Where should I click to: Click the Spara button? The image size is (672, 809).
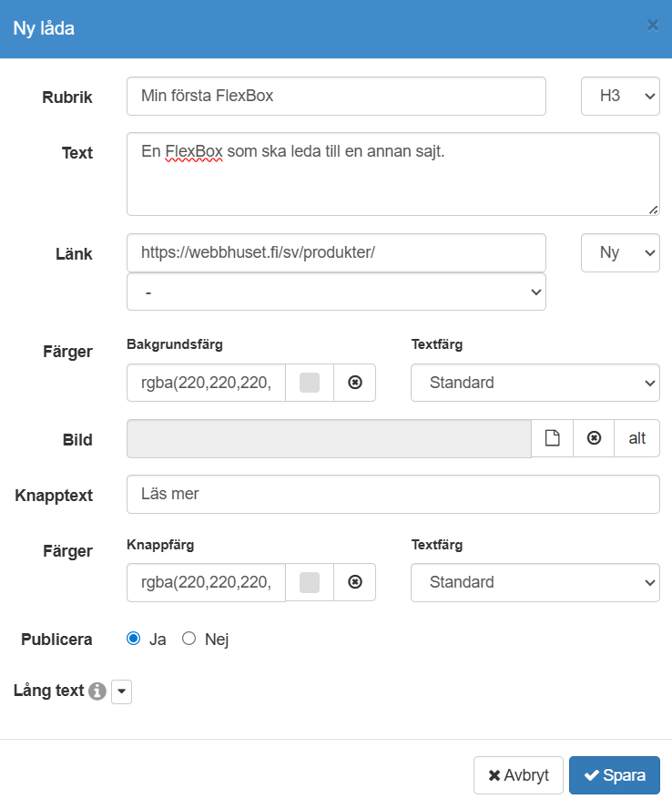(x=614, y=775)
